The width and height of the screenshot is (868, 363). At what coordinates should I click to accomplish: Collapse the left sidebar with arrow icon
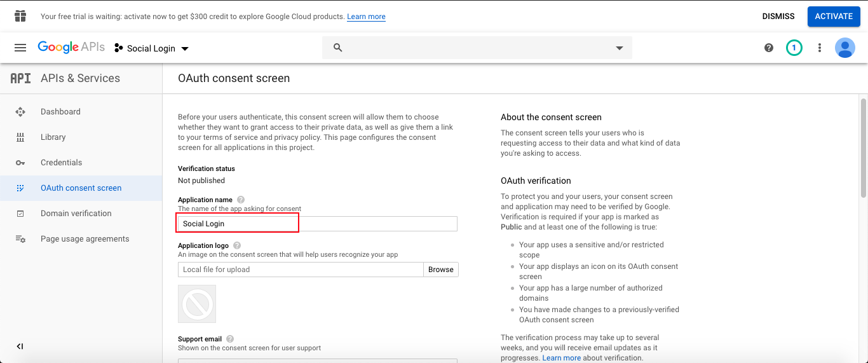(x=20, y=346)
